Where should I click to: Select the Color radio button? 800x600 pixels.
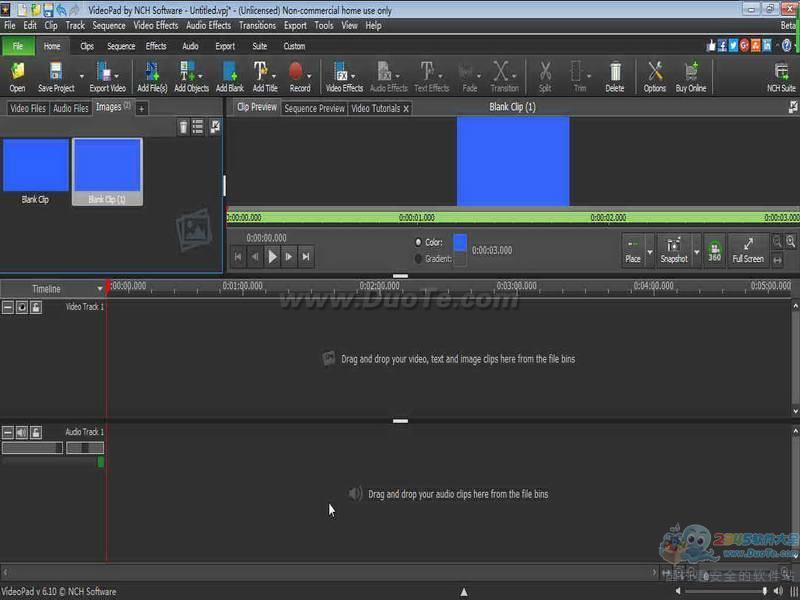[x=418, y=242]
